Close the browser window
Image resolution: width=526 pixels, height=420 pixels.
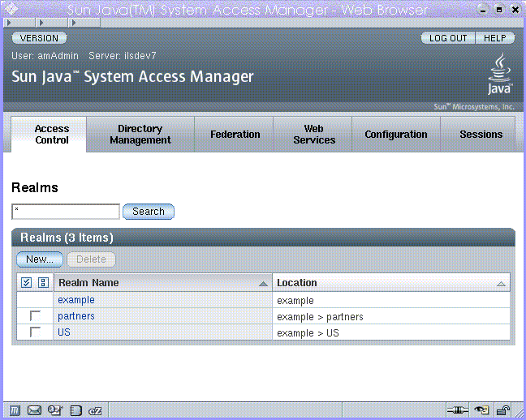pos(515,10)
